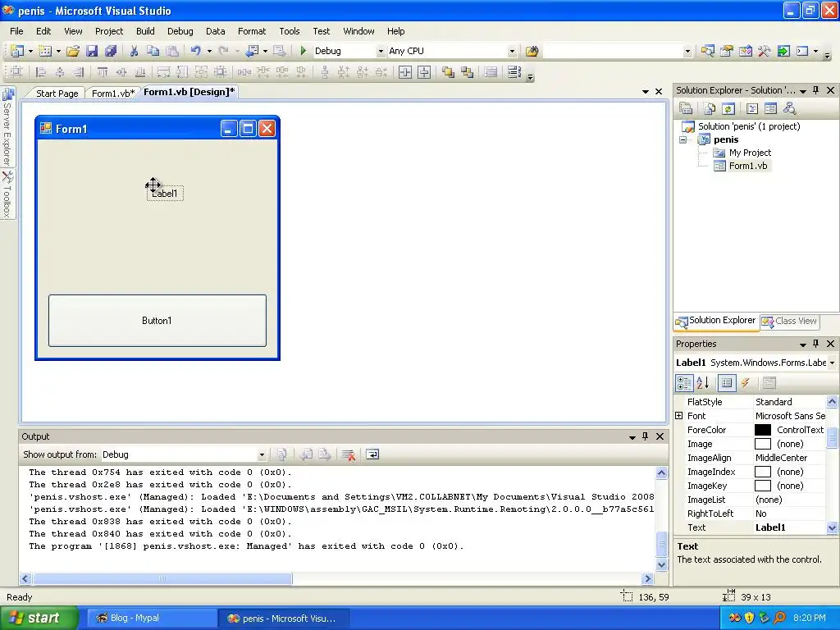Screen dimensions: 840x630
Task: Open the Toolbox hammer-and-wrench icon
Action: point(765,51)
